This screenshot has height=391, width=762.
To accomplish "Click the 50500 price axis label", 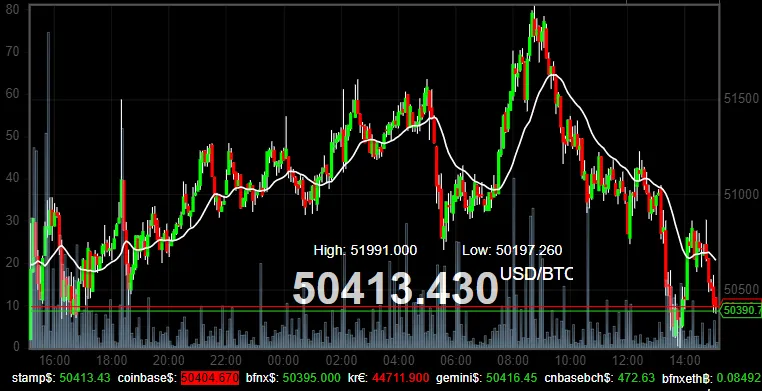I will (741, 289).
